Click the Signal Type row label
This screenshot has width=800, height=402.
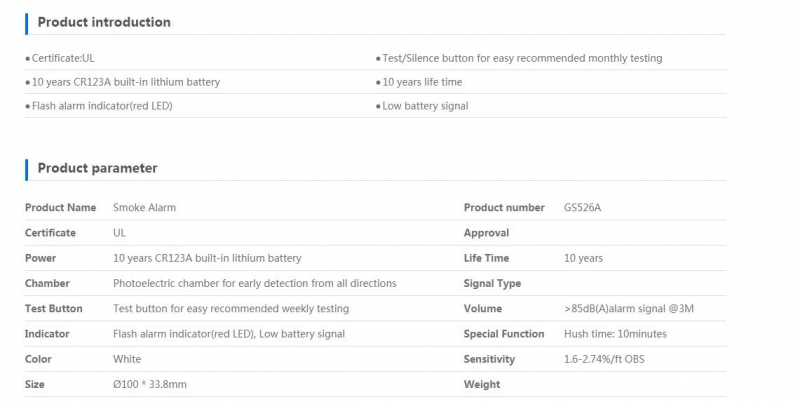tap(492, 284)
